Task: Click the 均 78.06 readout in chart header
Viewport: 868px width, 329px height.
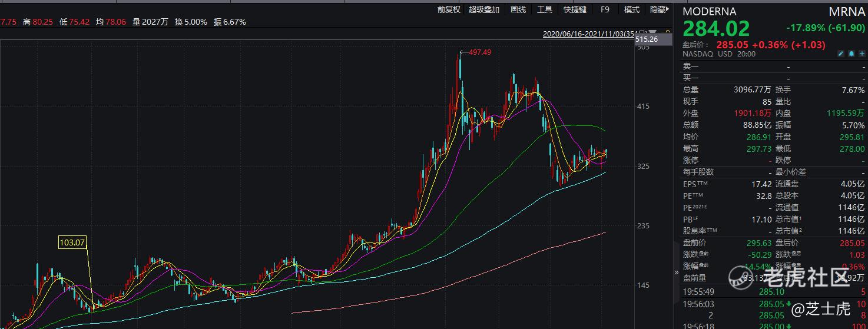Action: [x=111, y=22]
